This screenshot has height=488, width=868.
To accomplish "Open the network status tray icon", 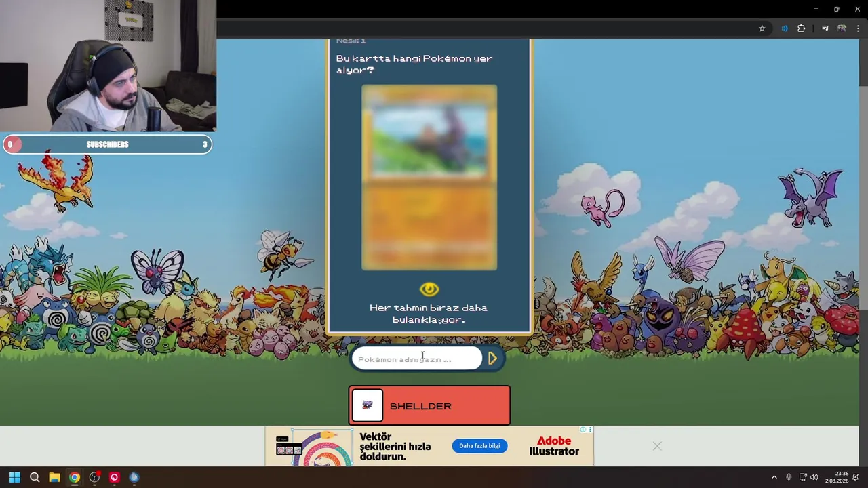I will click(803, 477).
